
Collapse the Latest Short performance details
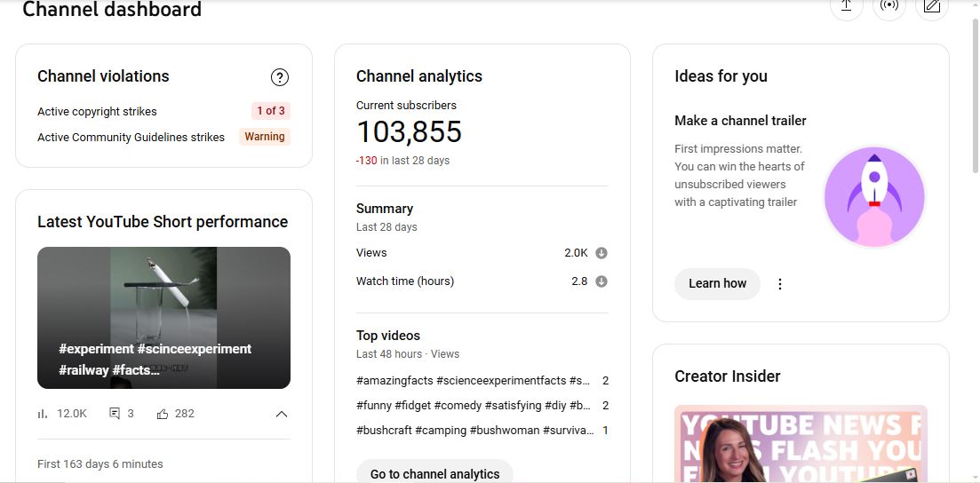281,414
